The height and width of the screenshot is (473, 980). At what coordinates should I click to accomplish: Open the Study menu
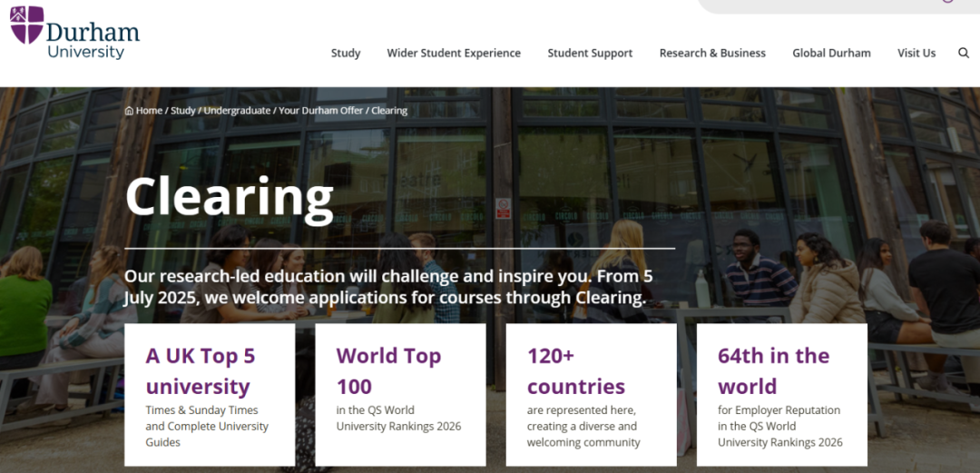(346, 54)
